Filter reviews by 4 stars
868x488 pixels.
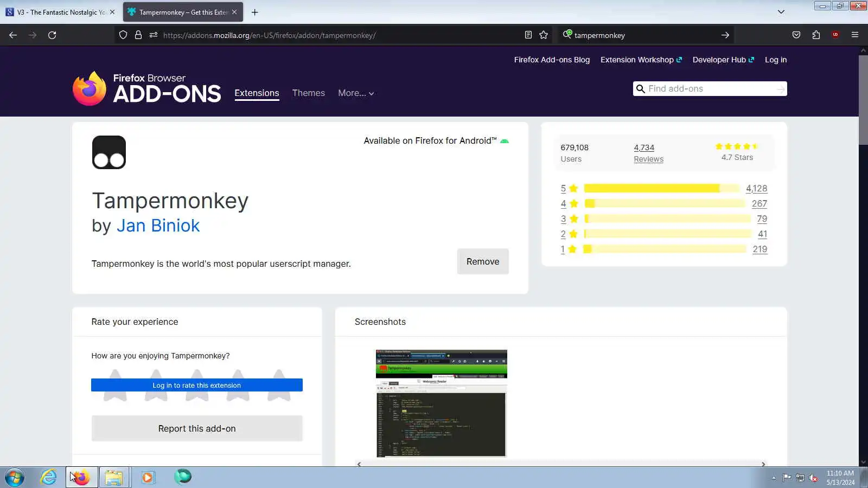click(x=569, y=204)
